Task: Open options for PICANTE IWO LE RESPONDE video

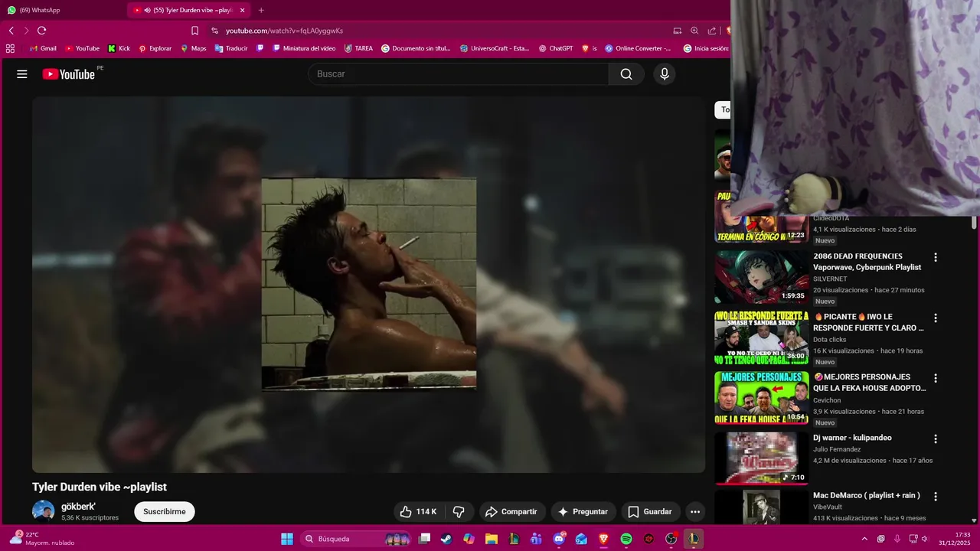Action: coord(935,318)
